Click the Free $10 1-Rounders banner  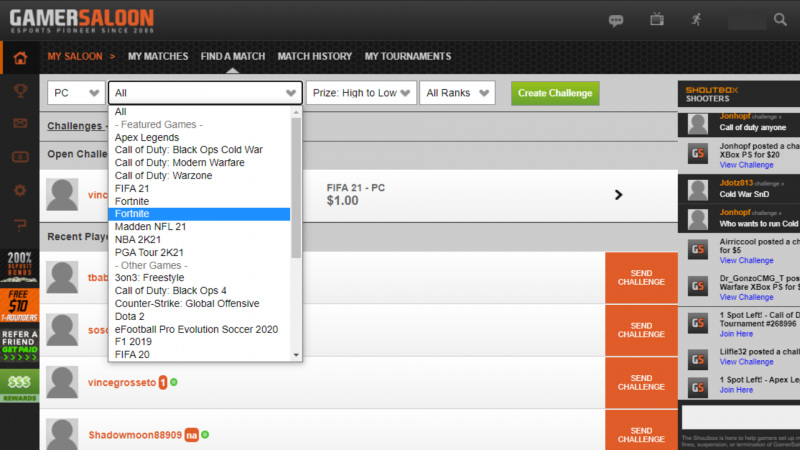(x=19, y=305)
